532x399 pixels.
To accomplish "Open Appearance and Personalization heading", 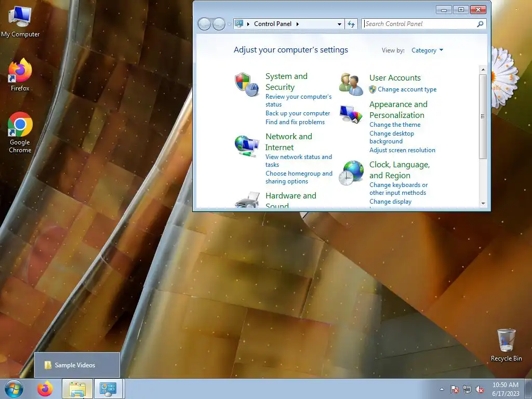I will (398, 110).
